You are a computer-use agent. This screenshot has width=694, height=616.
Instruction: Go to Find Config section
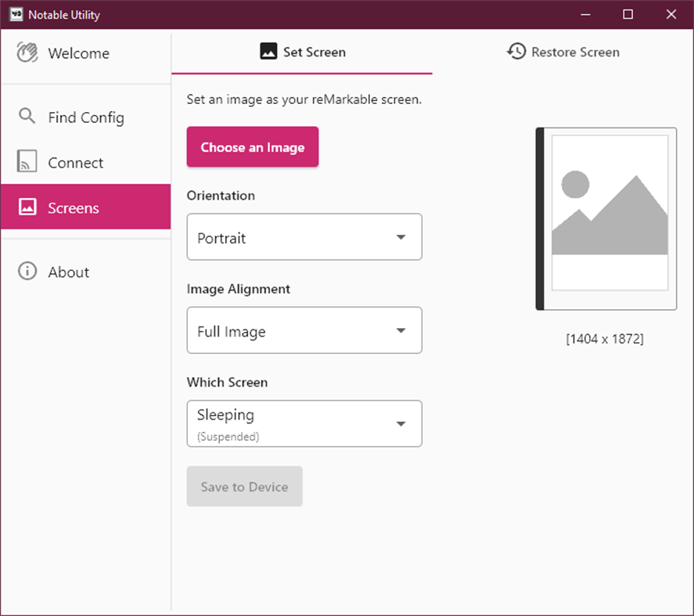[x=85, y=117]
